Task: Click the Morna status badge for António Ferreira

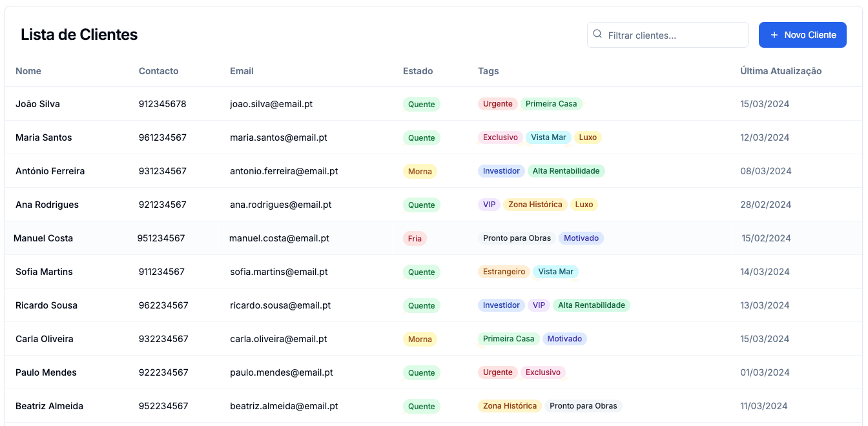Action: [420, 172]
